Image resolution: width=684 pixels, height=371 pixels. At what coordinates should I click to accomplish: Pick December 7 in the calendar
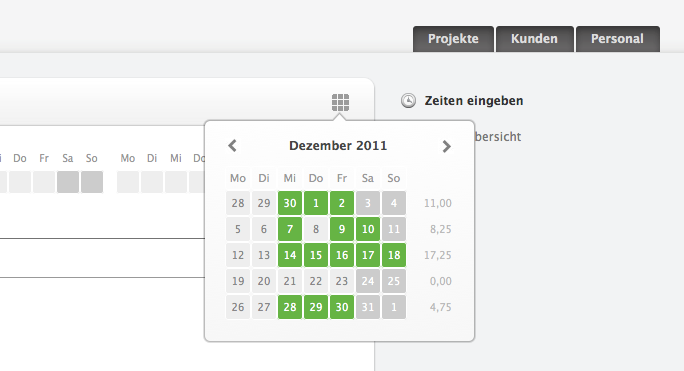point(290,229)
